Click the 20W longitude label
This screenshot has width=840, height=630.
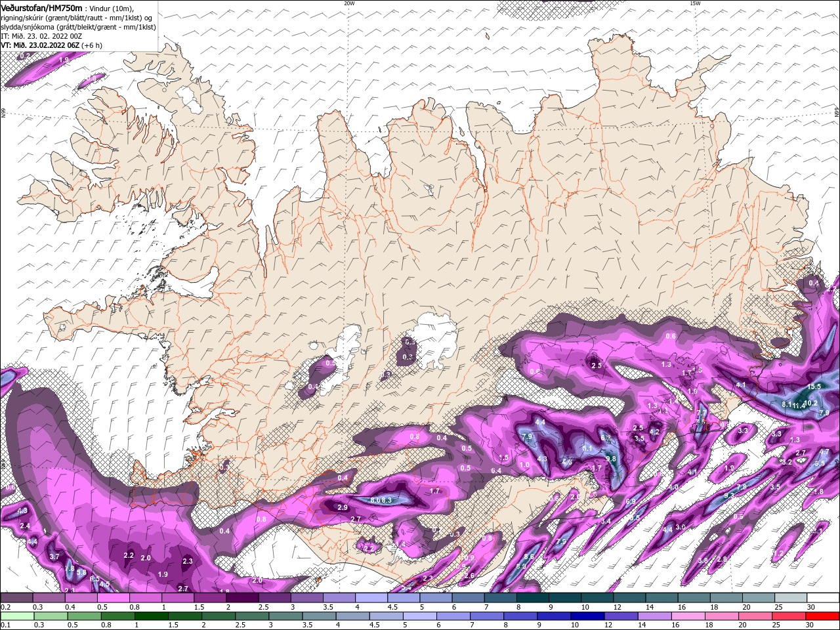[349, 3]
